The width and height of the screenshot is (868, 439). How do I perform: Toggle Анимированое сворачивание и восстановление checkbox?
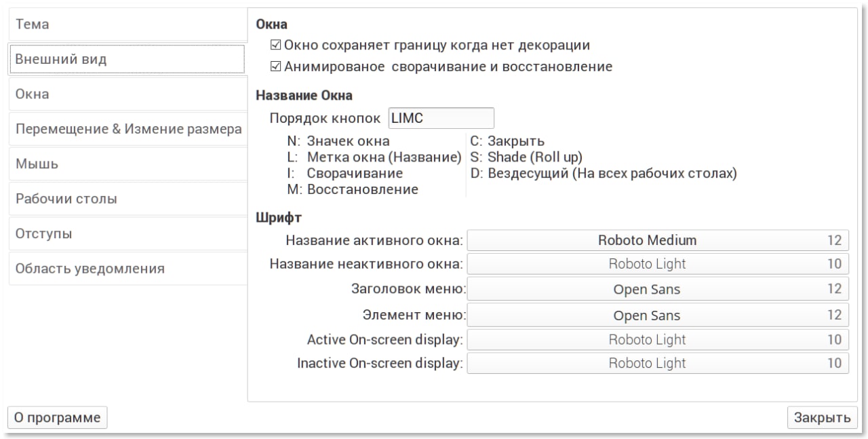(x=275, y=66)
